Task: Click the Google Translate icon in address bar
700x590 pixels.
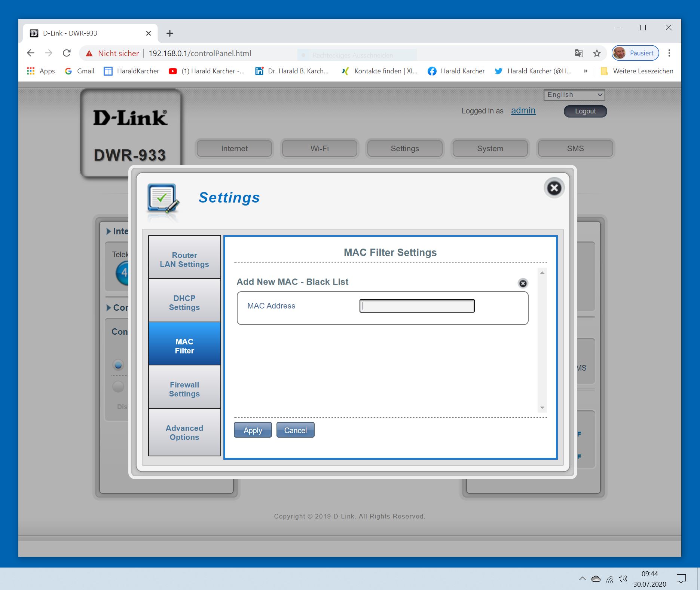Action: click(x=579, y=53)
